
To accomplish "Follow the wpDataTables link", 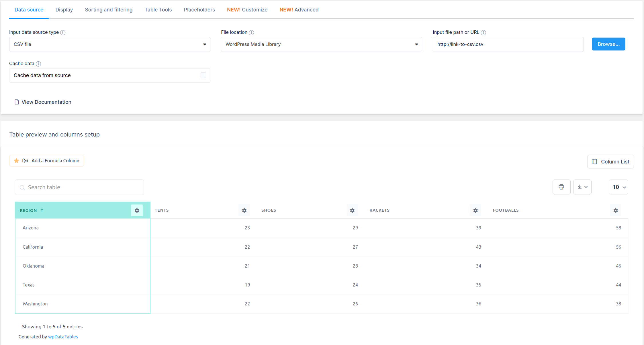I will [63, 337].
